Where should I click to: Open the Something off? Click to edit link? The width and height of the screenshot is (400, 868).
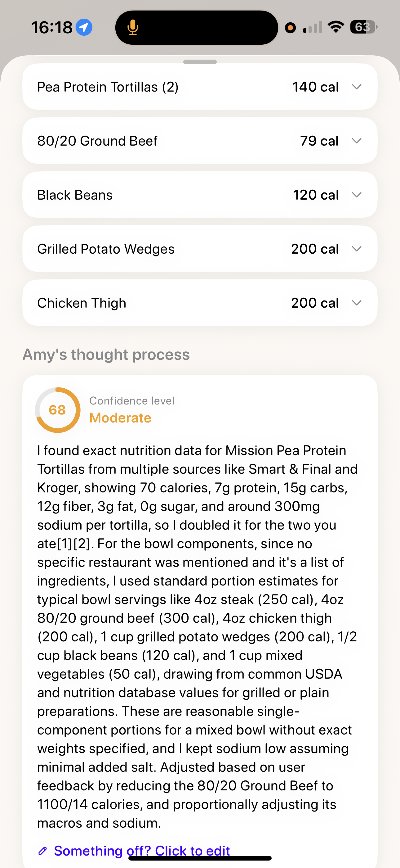click(142, 851)
